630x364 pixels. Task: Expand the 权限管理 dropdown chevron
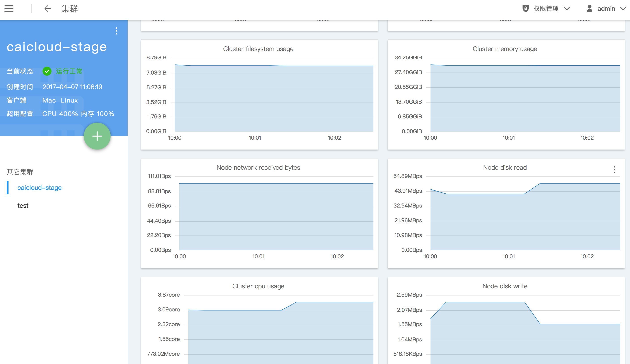pyautogui.click(x=567, y=9)
